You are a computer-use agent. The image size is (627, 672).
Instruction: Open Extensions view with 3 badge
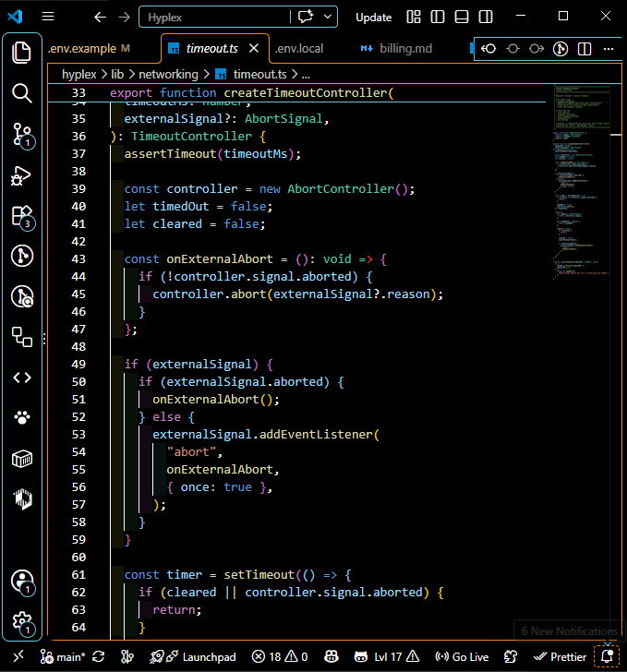pyautogui.click(x=22, y=216)
